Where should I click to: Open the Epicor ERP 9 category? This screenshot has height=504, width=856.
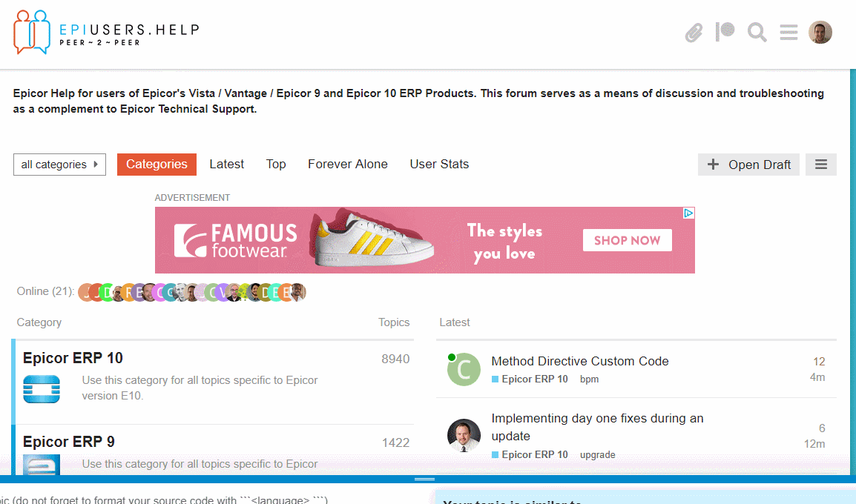point(69,441)
